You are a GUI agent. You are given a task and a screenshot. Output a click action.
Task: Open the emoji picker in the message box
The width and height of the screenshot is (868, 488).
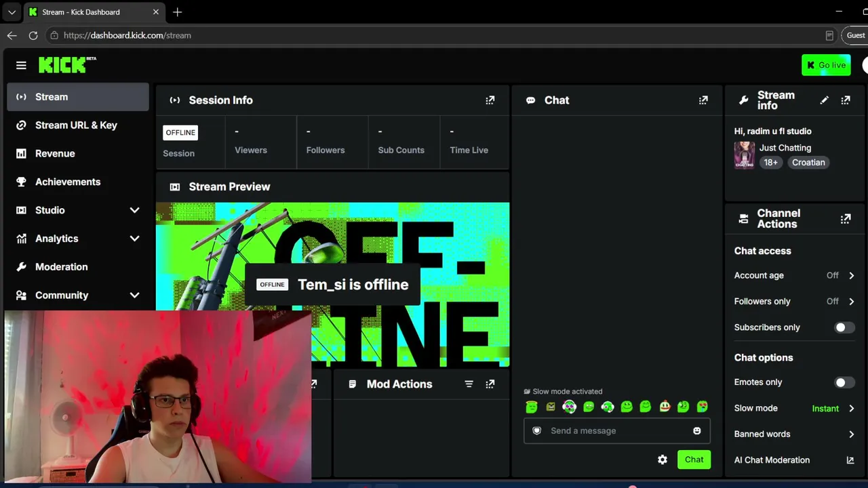point(696,431)
